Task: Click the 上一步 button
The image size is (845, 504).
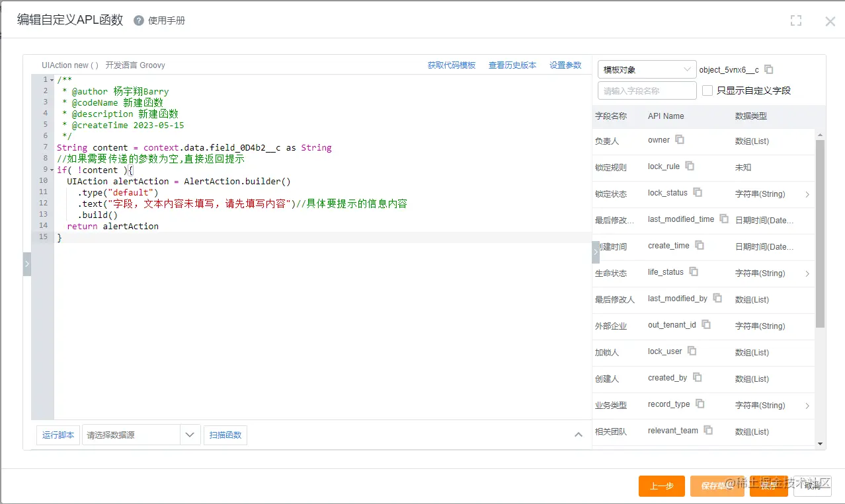Action: tap(662, 486)
